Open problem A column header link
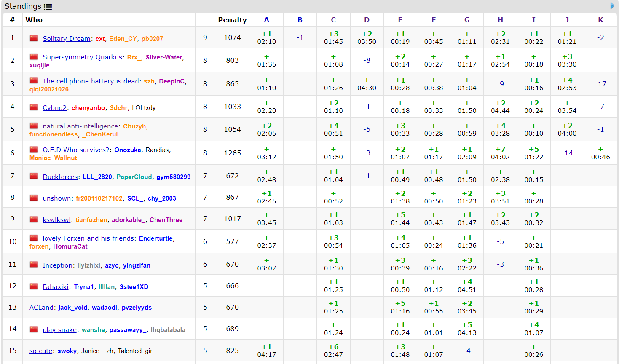 click(266, 20)
